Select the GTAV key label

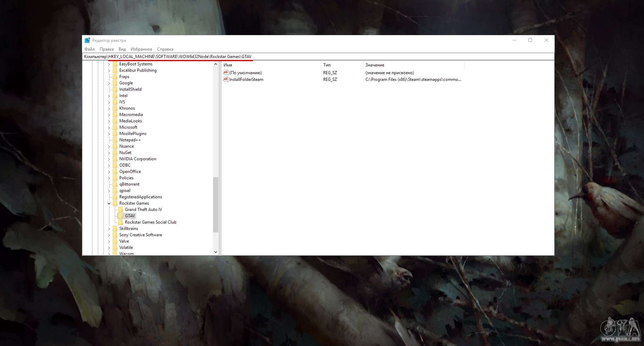click(x=130, y=216)
